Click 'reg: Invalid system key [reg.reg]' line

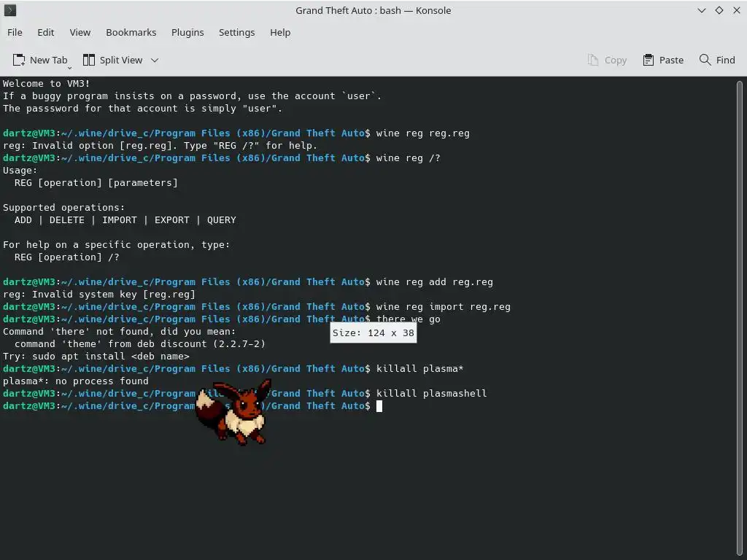pyautogui.click(x=99, y=295)
